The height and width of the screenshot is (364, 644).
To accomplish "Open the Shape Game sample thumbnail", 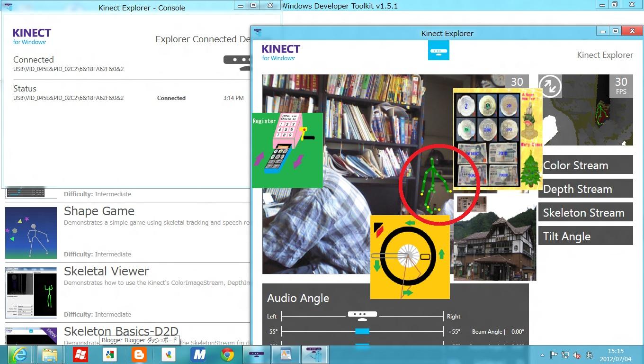I will pos(31,233).
